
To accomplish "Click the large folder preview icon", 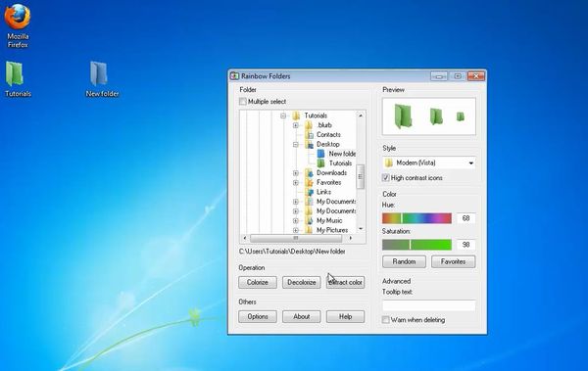I will pyautogui.click(x=403, y=116).
